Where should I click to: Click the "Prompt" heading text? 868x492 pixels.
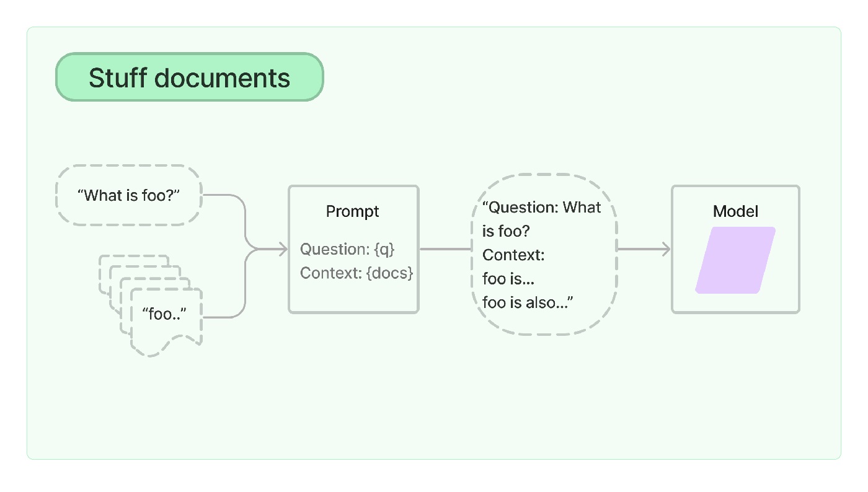pyautogui.click(x=352, y=211)
